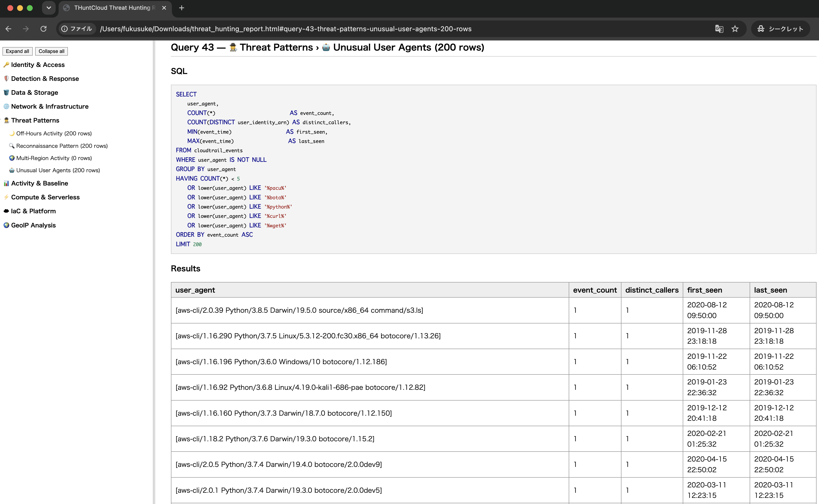Click the LIMIT 200 line in SQL
Image resolution: width=819 pixels, height=504 pixels.
tap(189, 244)
